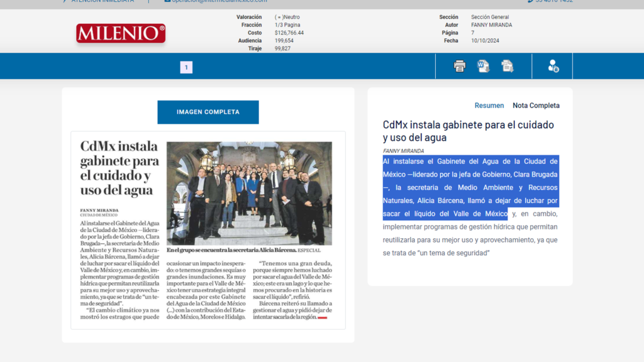Select the article title in summary panel
This screenshot has width=644, height=362.
468,131
